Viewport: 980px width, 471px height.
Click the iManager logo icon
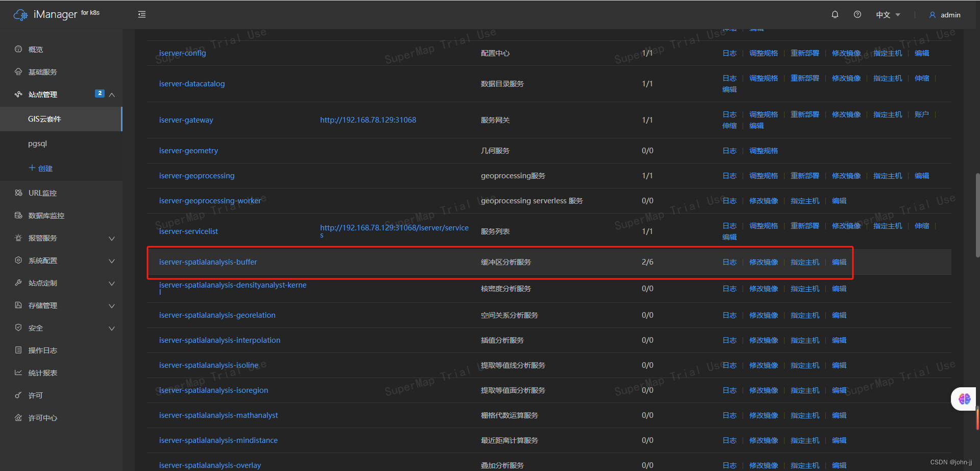20,15
